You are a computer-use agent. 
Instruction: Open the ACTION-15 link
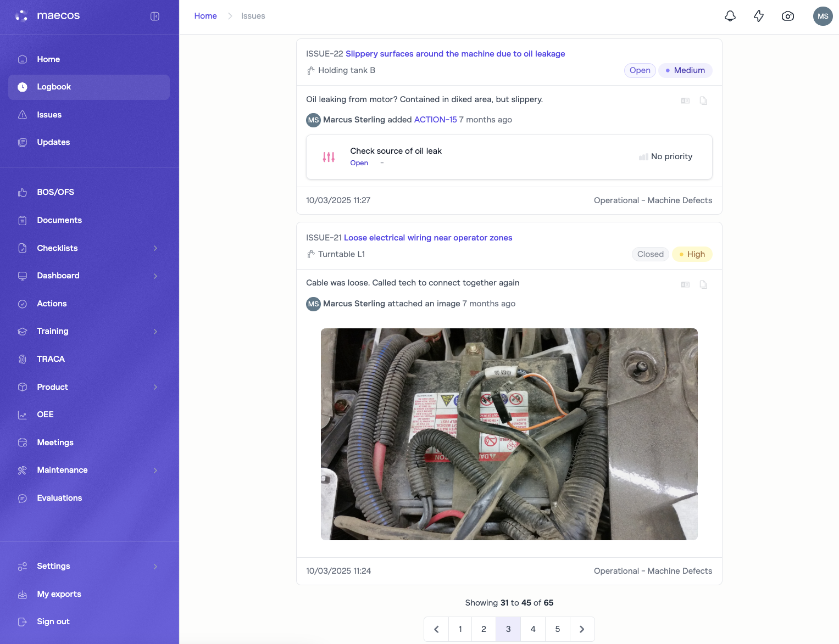[x=435, y=120]
